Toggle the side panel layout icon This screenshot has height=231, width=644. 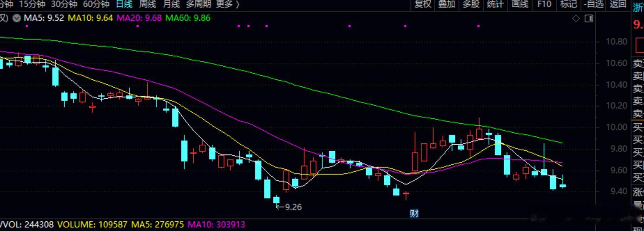589,19
